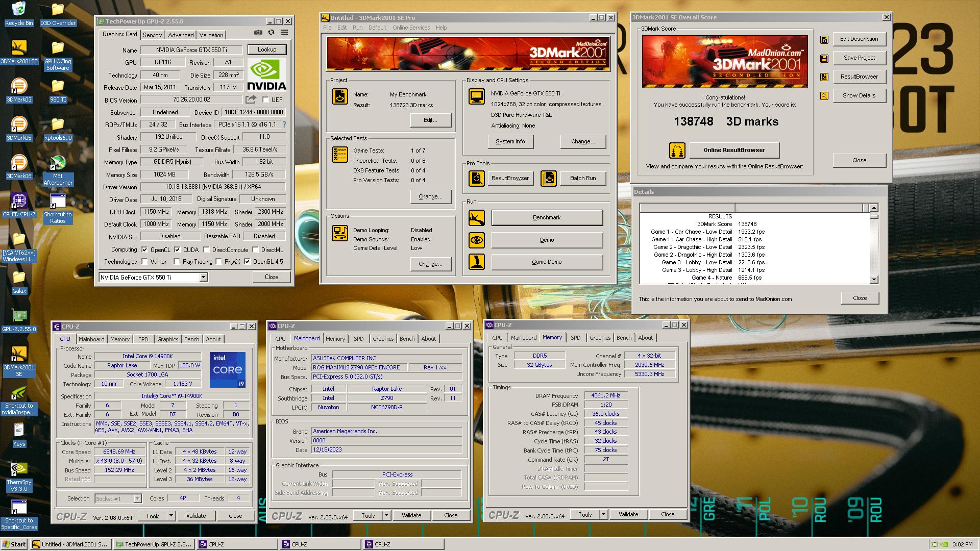Click the DRAM Frequency value 4061.2 MHz
The height and width of the screenshot is (551, 980).
(x=606, y=396)
